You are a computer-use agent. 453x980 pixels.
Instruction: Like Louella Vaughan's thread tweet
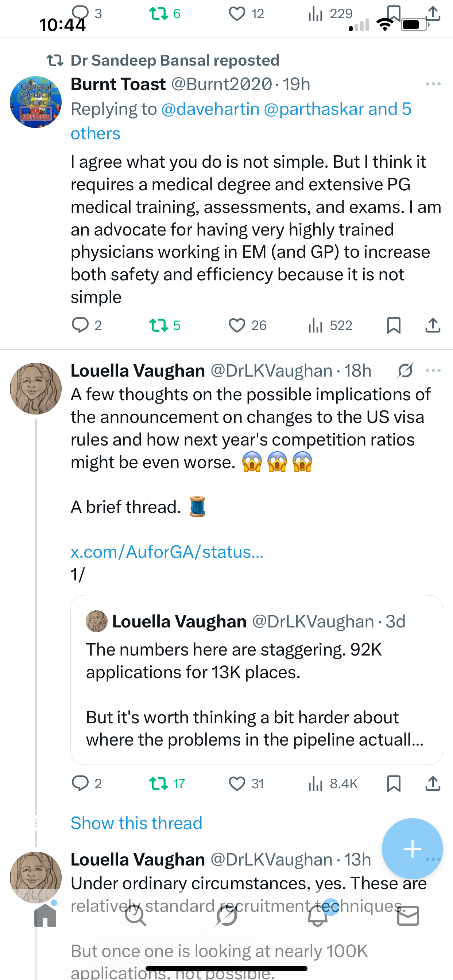pos(237,784)
